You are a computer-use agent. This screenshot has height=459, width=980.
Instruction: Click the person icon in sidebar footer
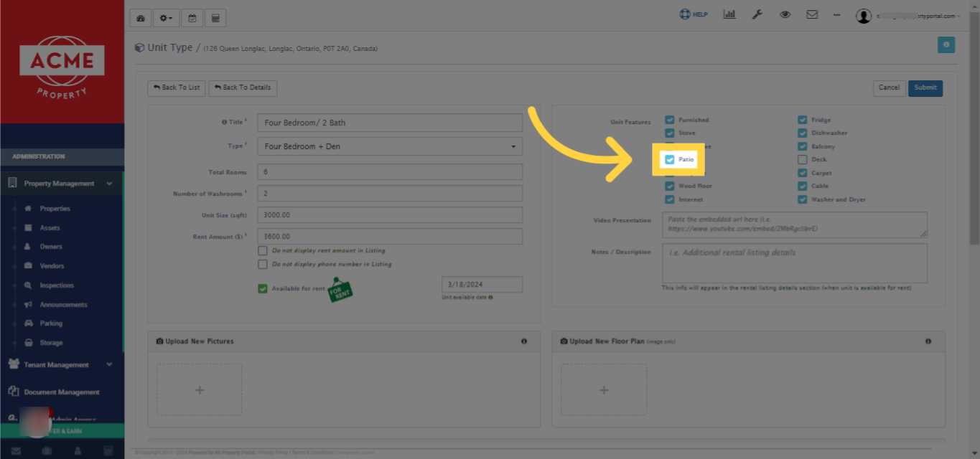[78, 451]
